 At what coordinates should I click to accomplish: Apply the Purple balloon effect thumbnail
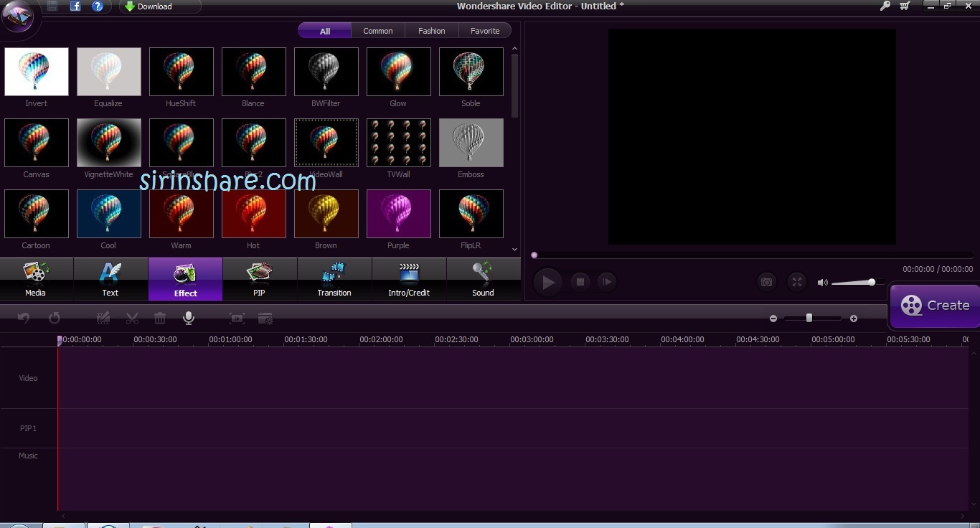point(398,213)
